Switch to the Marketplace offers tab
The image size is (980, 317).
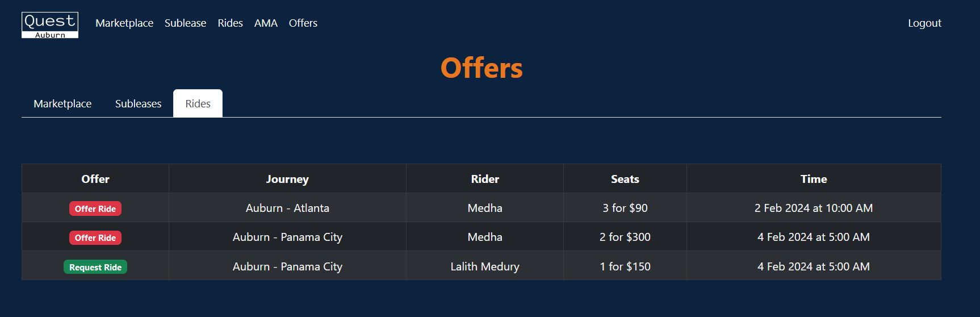[x=62, y=104]
